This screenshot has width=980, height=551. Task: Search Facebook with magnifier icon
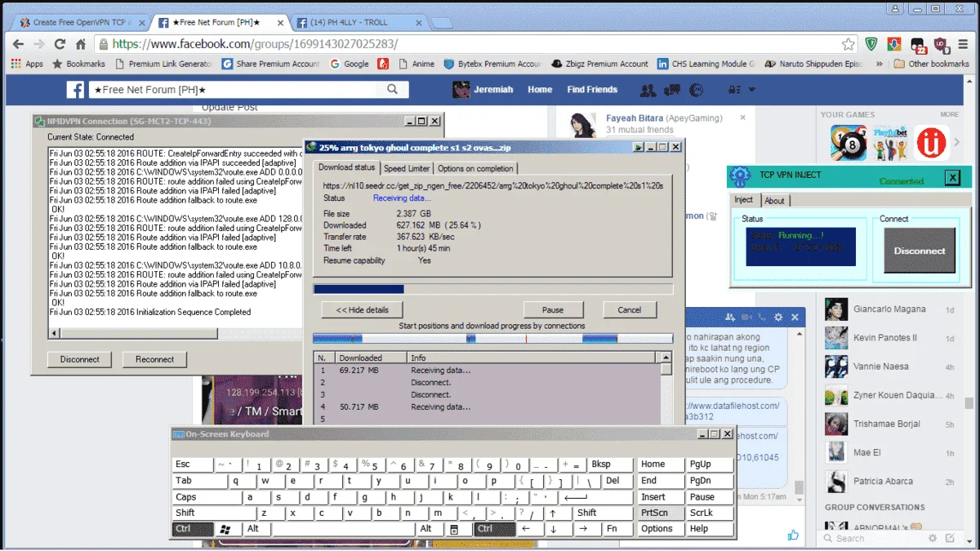[x=393, y=90]
